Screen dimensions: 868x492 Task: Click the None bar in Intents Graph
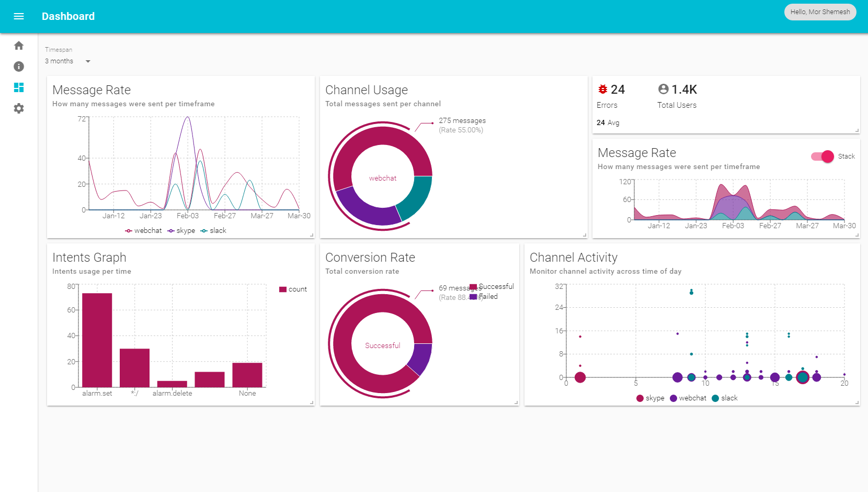pyautogui.click(x=247, y=375)
